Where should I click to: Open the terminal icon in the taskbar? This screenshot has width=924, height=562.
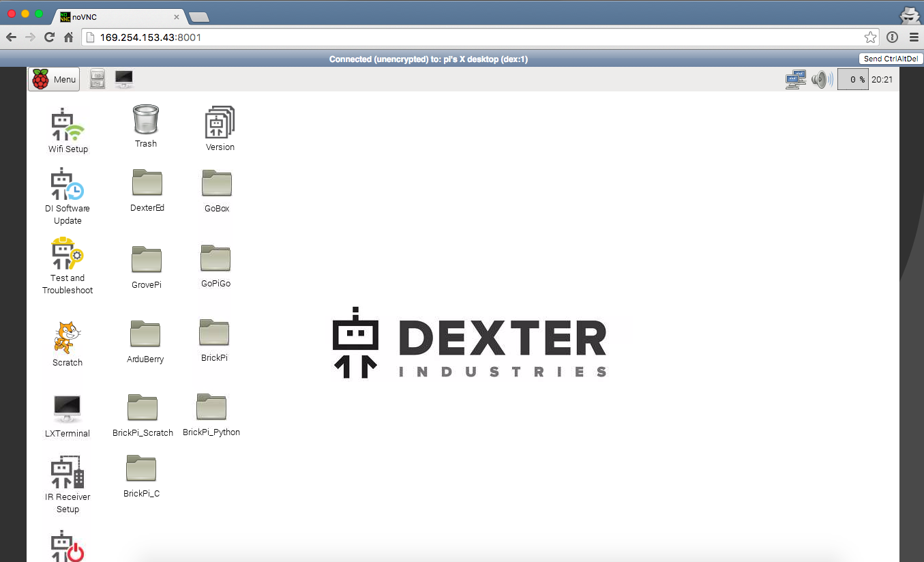click(x=123, y=79)
